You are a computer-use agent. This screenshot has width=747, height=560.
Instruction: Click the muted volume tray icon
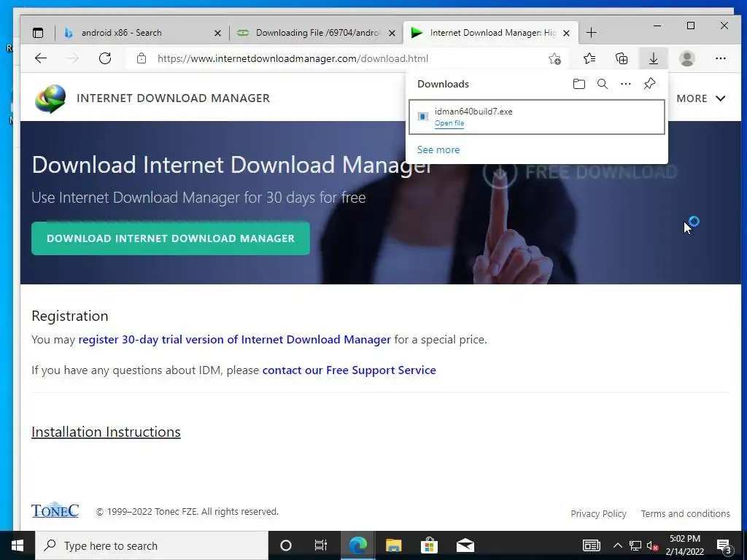(x=652, y=545)
